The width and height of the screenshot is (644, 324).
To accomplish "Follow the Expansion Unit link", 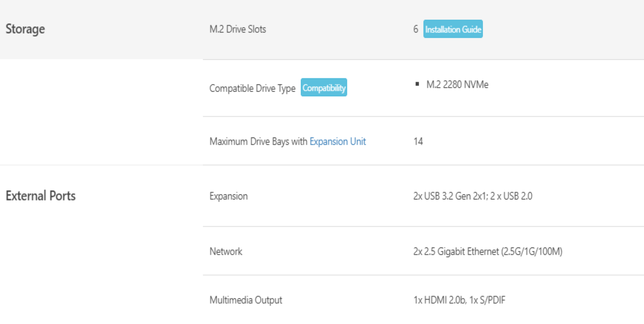I will (x=337, y=141).
